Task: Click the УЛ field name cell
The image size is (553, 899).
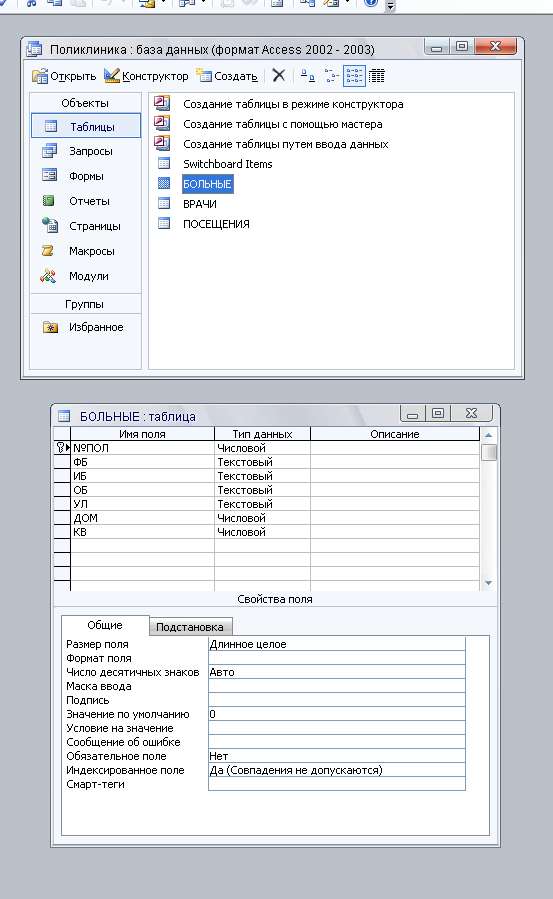Action: pyautogui.click(x=142, y=504)
